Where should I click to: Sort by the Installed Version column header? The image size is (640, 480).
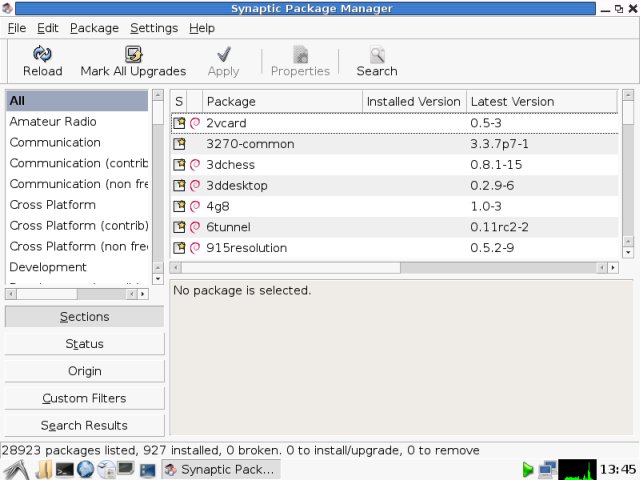414,102
